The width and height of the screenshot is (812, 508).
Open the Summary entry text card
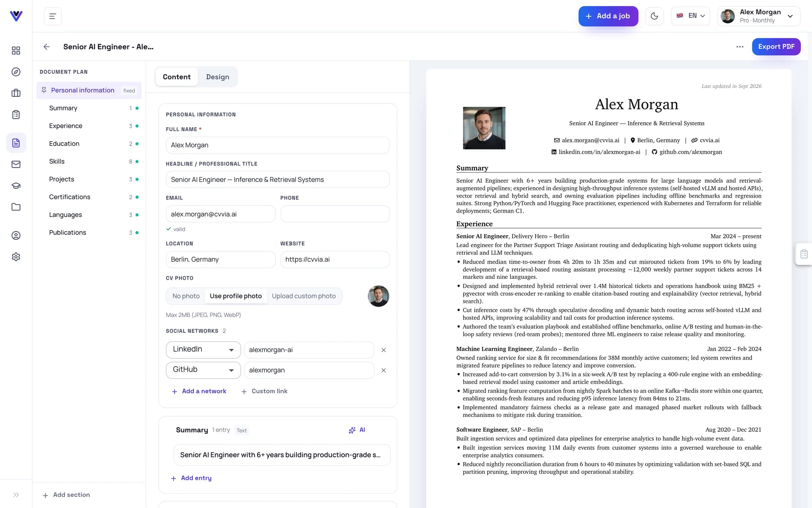point(282,455)
